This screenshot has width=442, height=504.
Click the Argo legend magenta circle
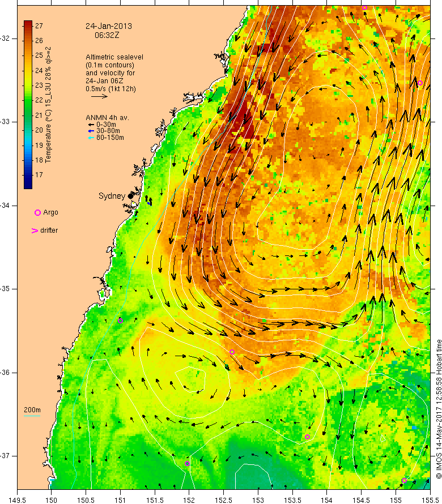click(37, 212)
